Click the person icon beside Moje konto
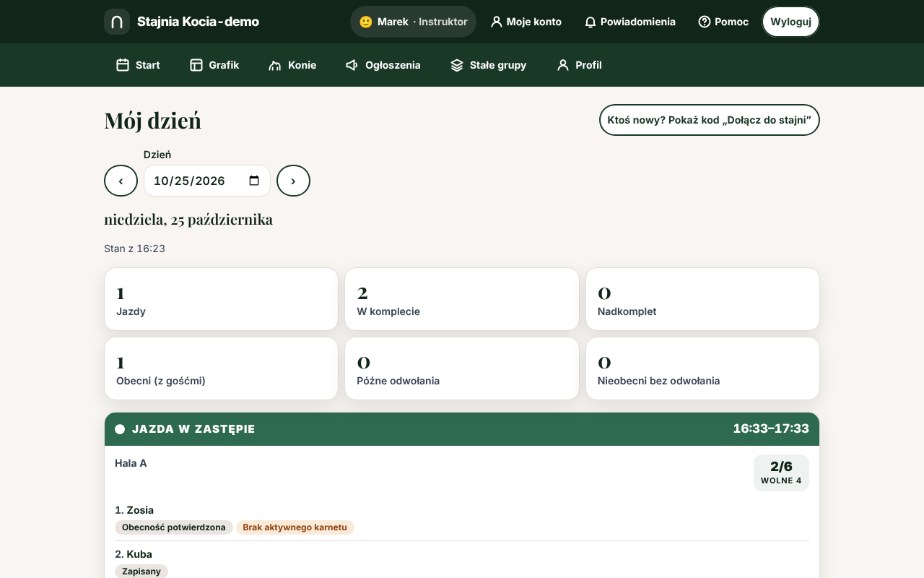 tap(496, 22)
